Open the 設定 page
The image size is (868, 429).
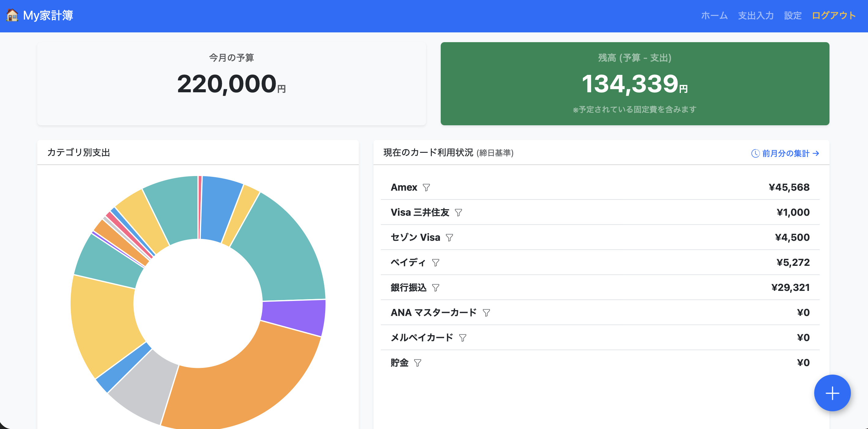point(793,16)
